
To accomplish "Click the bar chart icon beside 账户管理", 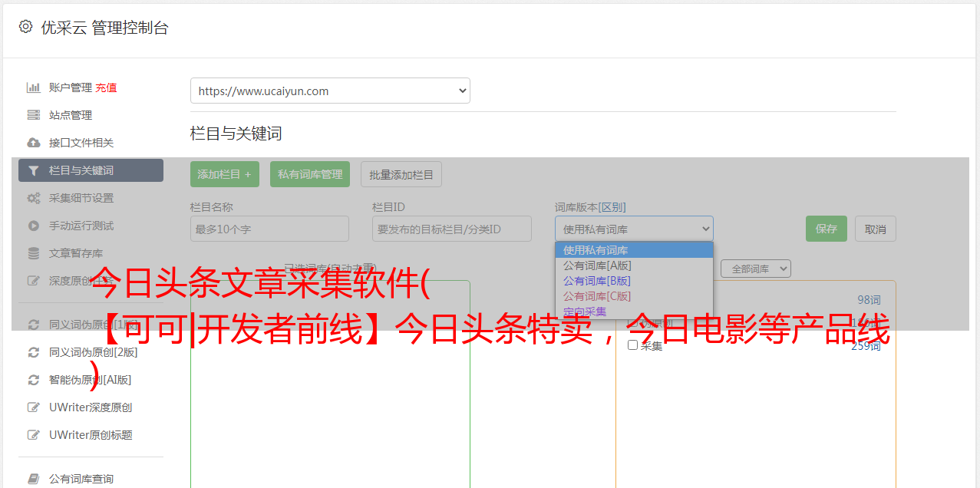I will pyautogui.click(x=34, y=87).
